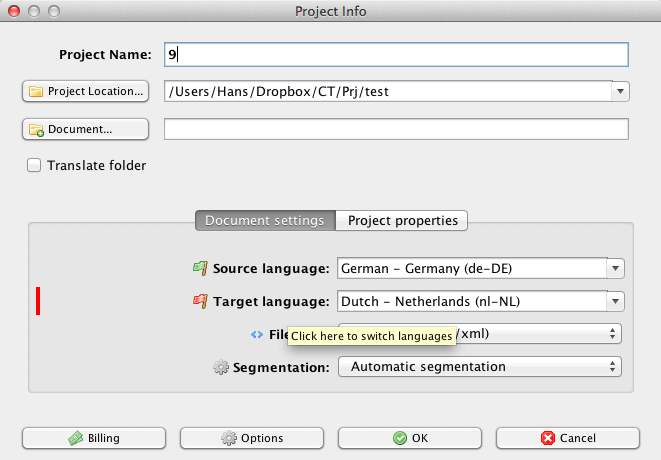Click the folder icon on Project Location

pos(36,91)
